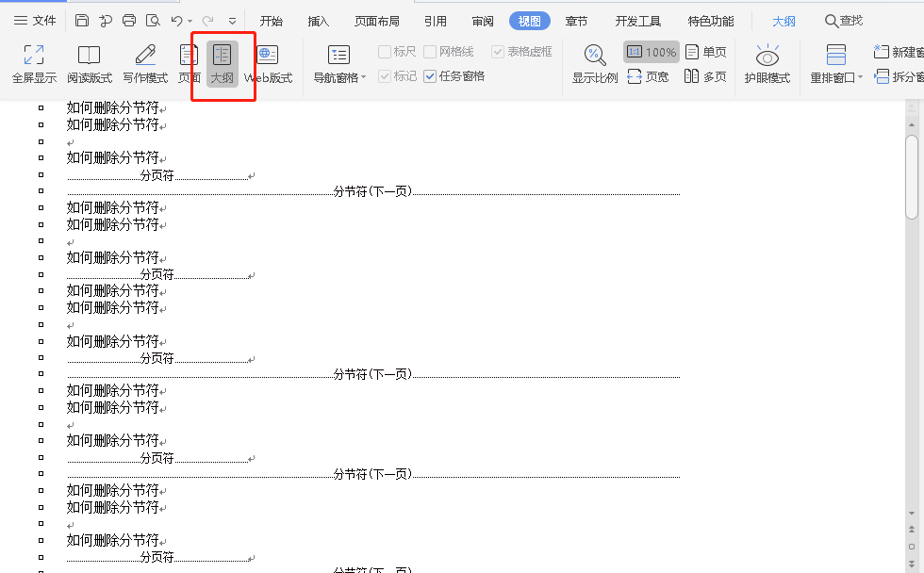The image size is (924, 573).
Task: Open the quick access toolbar customize dropdown
Action: 231,19
